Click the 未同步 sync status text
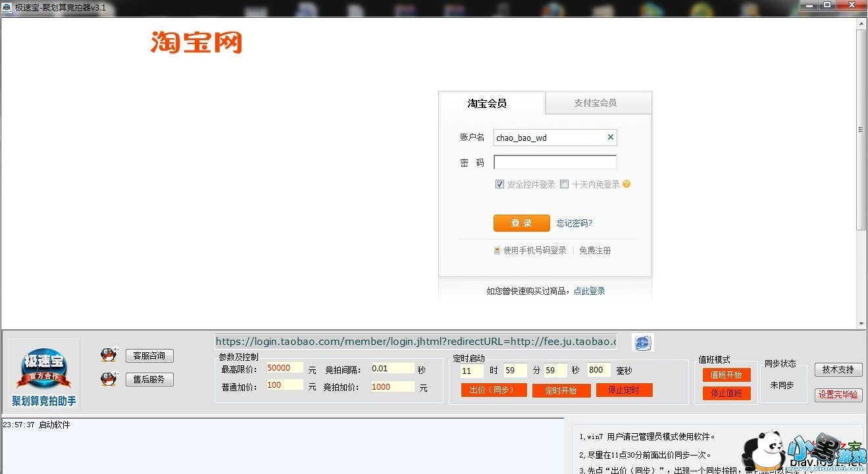Screen dimensions: 868x474 [x=782, y=385]
